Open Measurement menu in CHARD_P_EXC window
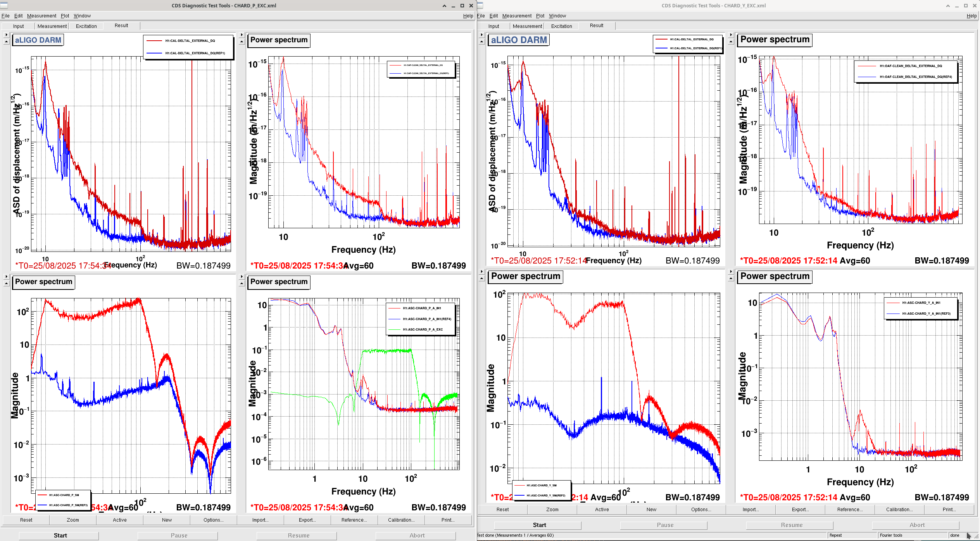980x541 pixels. (41, 16)
